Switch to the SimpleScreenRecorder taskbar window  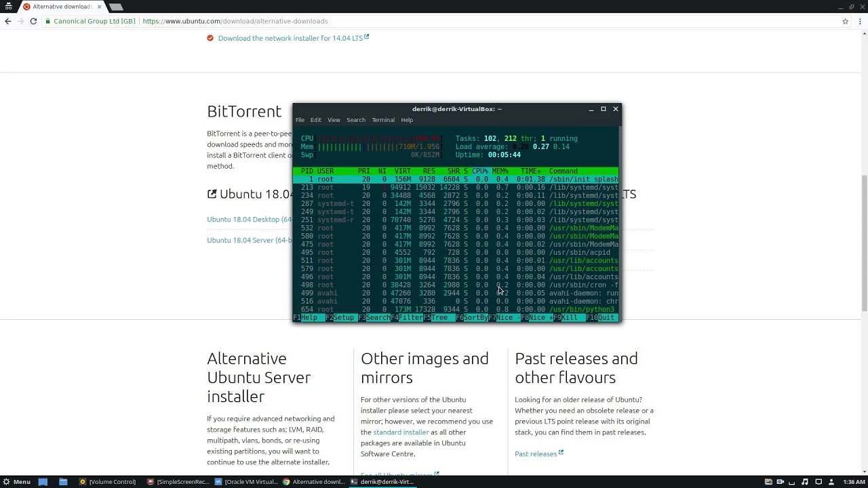[x=178, y=482]
